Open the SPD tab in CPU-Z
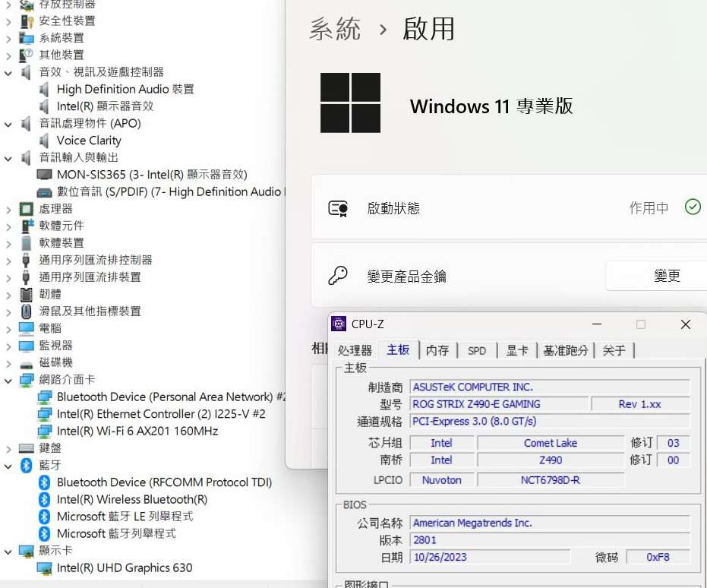The height and width of the screenshot is (588, 707). point(477,350)
